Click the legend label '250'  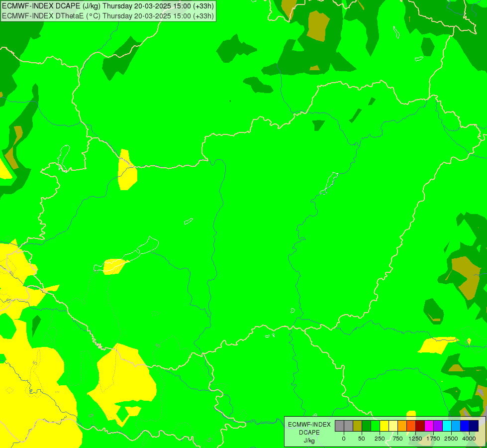(380, 439)
